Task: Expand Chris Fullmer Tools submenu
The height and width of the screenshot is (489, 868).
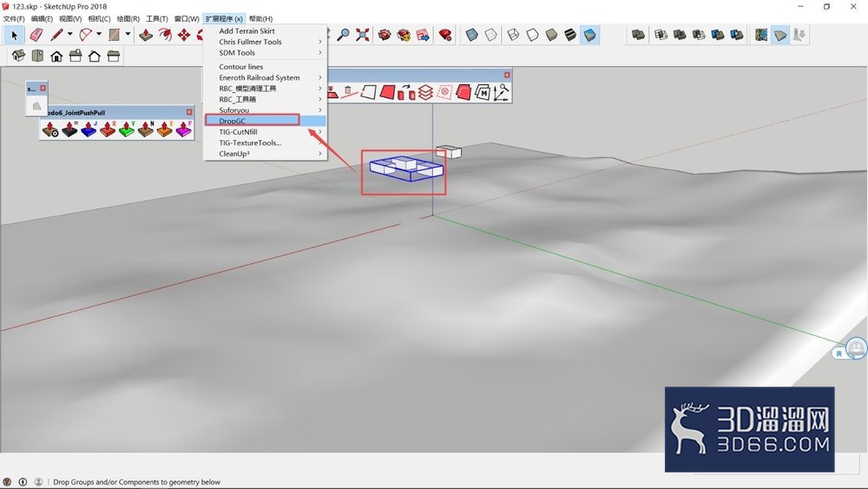Action: coord(265,42)
